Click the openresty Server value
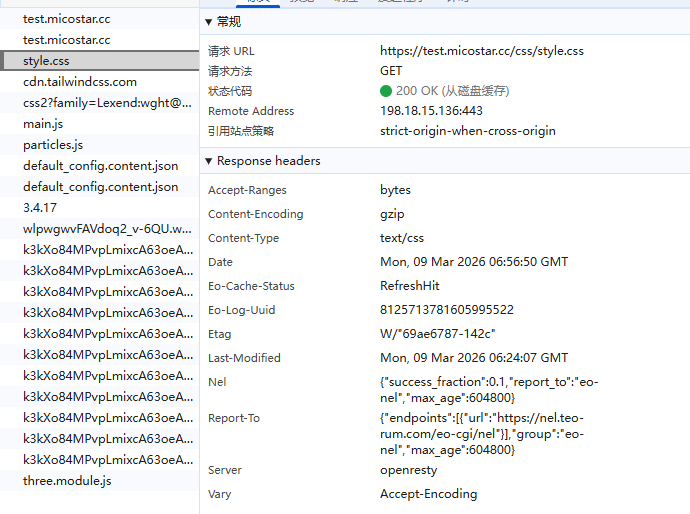This screenshot has width=690, height=514. (x=408, y=470)
